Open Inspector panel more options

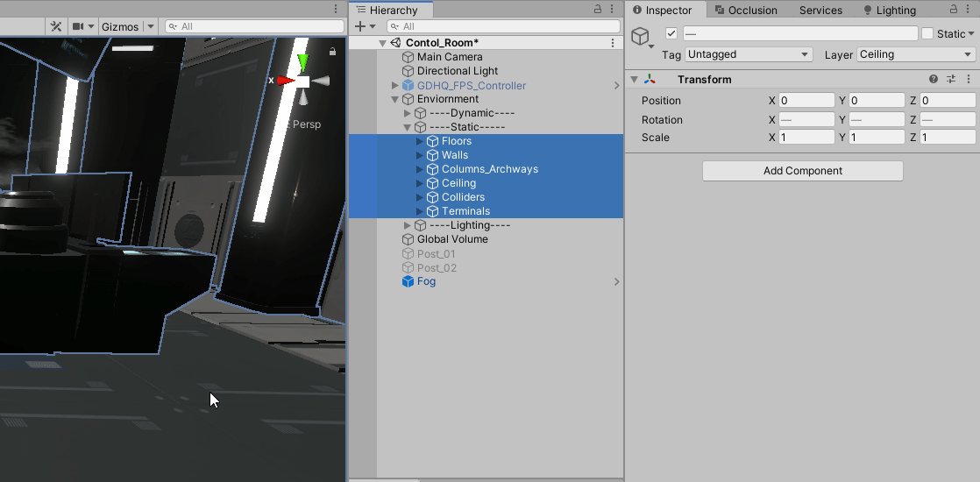point(969,9)
